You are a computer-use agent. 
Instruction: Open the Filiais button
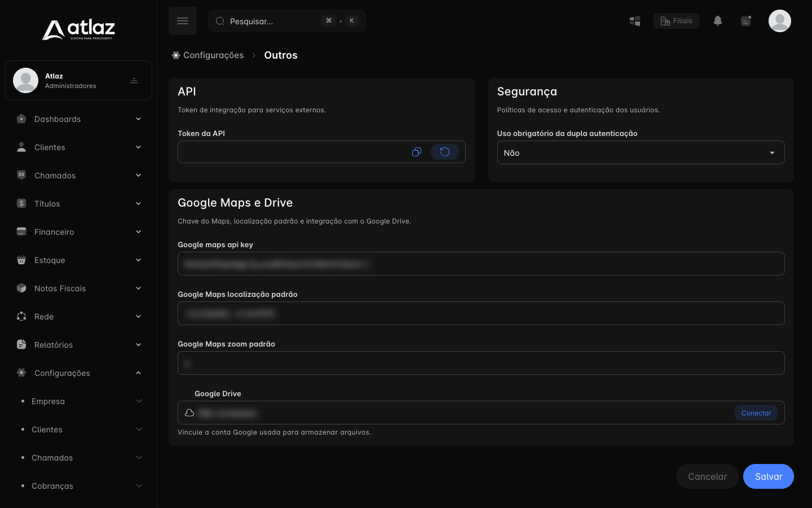(x=676, y=21)
